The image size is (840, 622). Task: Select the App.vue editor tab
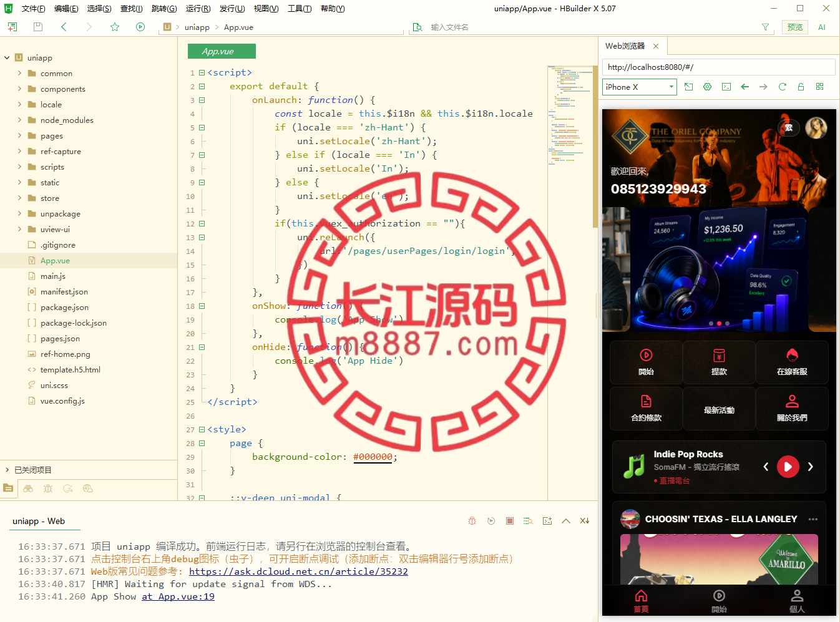click(222, 51)
